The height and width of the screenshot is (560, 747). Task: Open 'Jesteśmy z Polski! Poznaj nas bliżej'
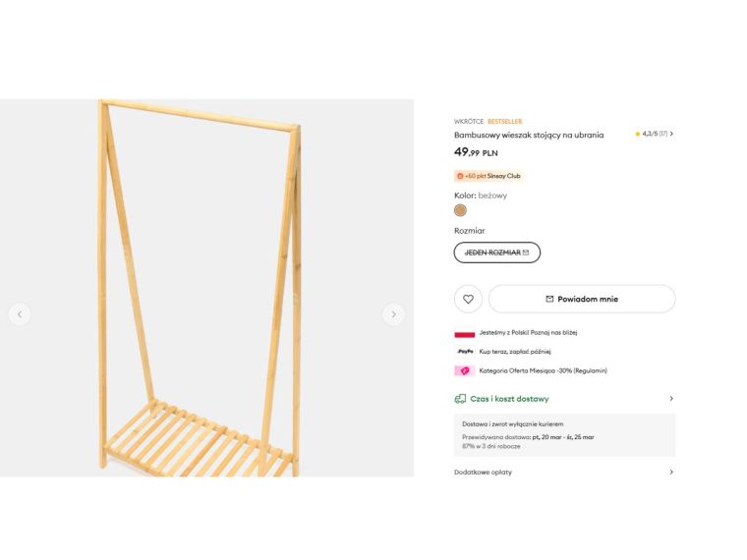click(x=528, y=333)
